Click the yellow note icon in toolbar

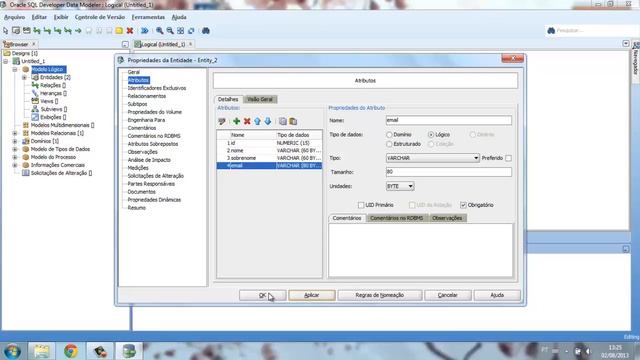coord(119,31)
